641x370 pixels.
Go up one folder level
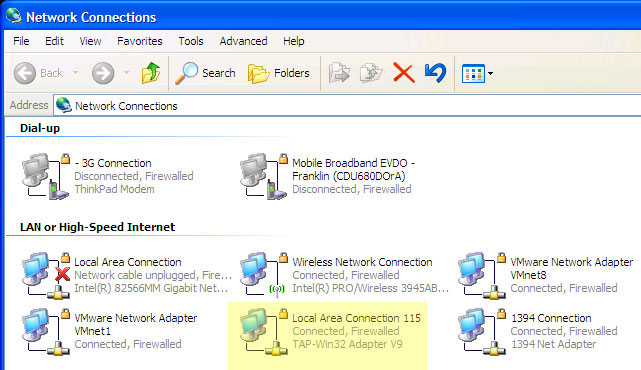click(x=151, y=73)
